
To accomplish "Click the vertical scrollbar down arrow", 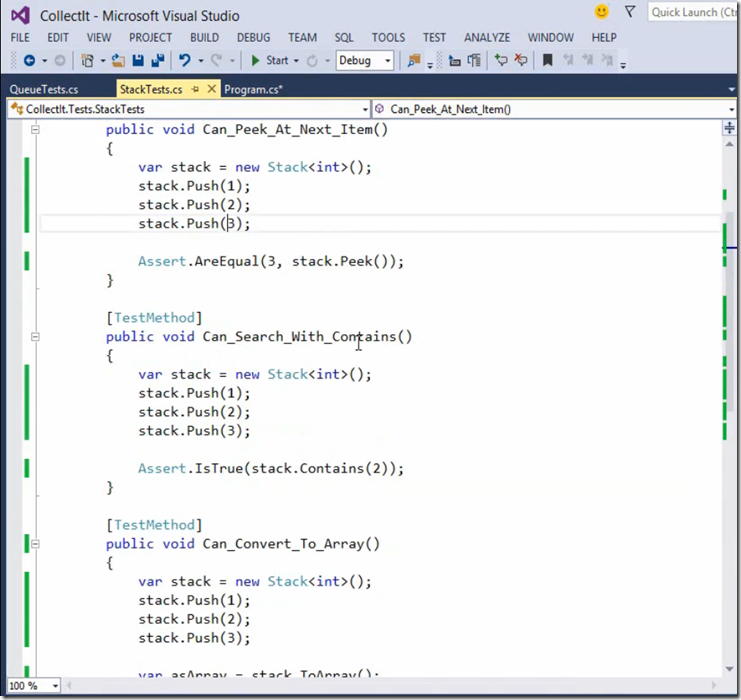I will (x=730, y=669).
